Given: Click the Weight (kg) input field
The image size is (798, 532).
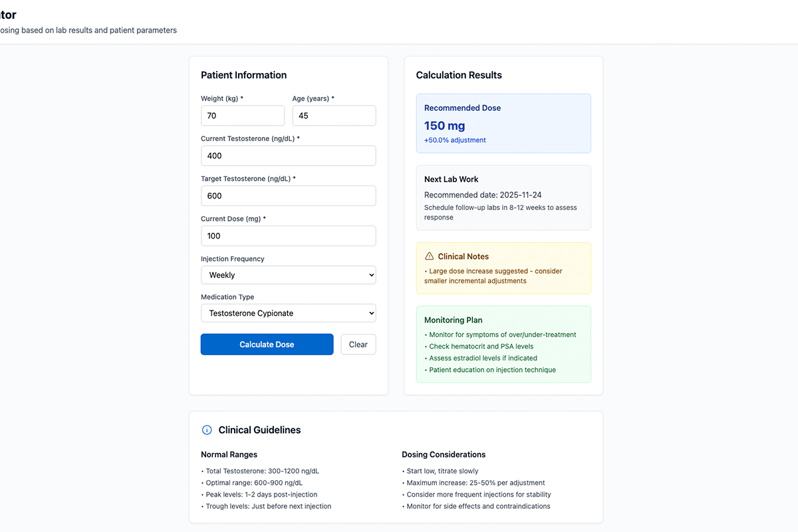Looking at the screenshot, I should (x=243, y=115).
